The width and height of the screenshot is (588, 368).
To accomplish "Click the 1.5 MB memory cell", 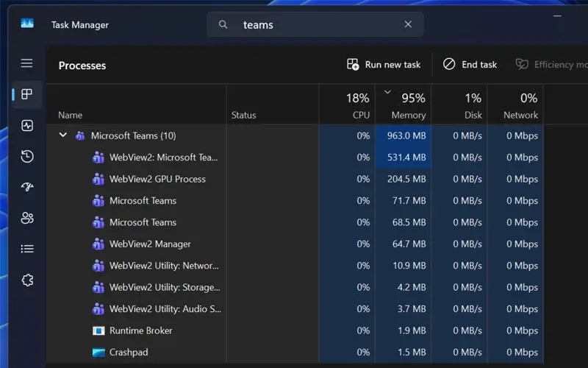I will 403,353.
